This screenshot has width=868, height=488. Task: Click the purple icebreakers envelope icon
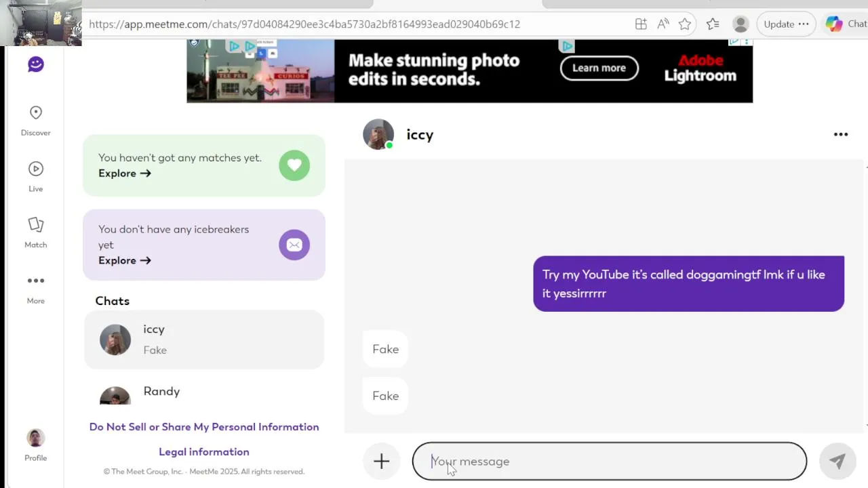coord(294,245)
